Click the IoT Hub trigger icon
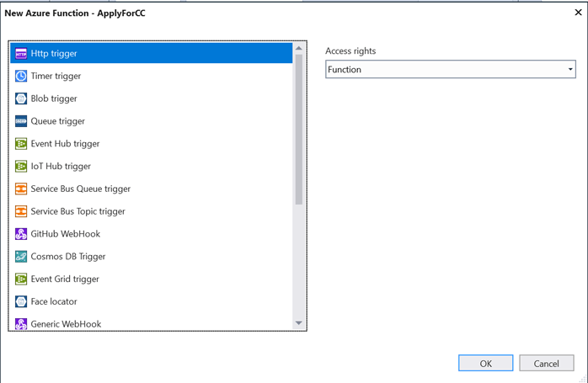 (x=21, y=167)
